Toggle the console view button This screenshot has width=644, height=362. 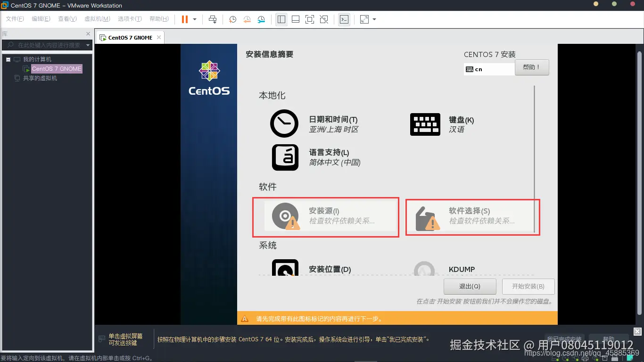point(344,19)
